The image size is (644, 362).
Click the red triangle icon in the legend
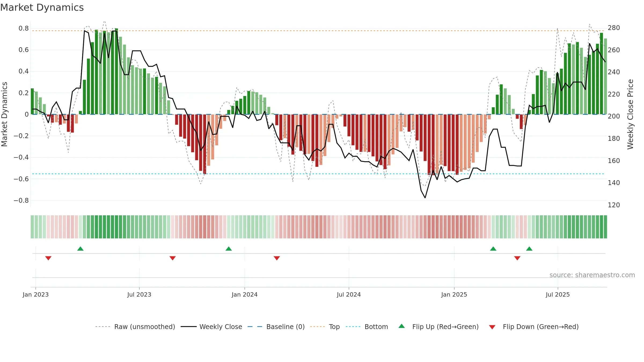(x=492, y=327)
